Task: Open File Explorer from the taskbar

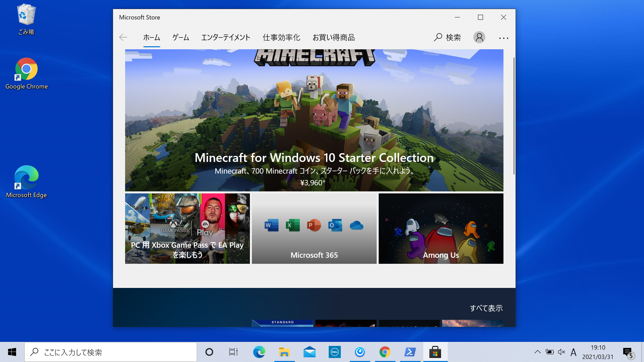Action: pyautogui.click(x=284, y=352)
